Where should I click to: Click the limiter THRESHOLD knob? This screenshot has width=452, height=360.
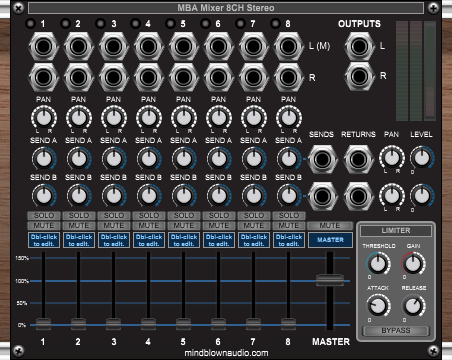tap(378, 264)
